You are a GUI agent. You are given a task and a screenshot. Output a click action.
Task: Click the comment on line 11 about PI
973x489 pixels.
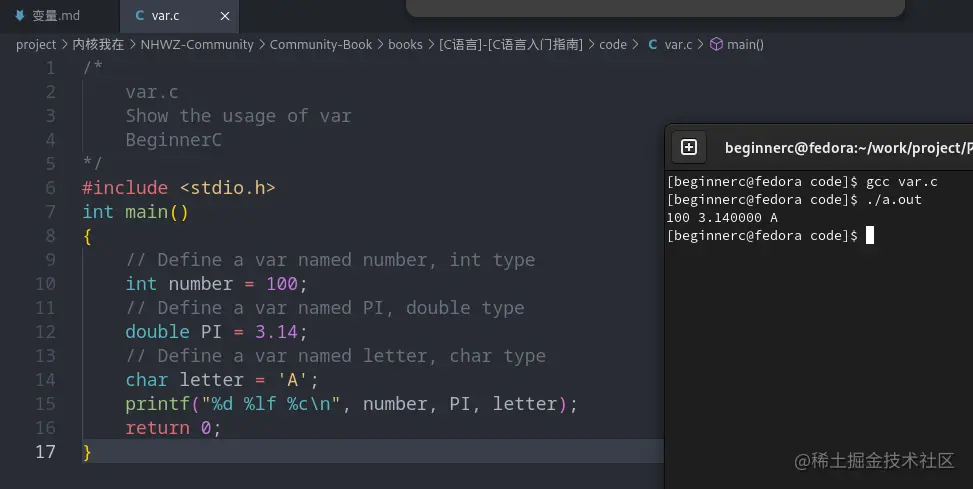click(325, 308)
